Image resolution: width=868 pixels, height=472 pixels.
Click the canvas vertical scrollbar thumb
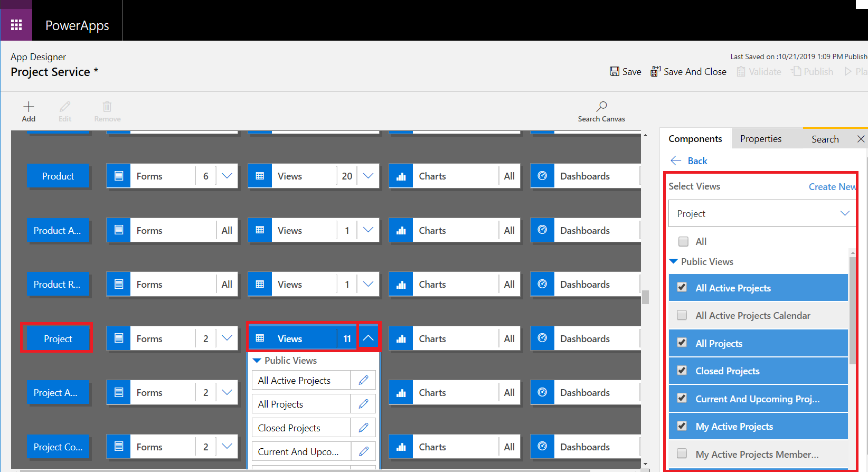[x=645, y=297]
